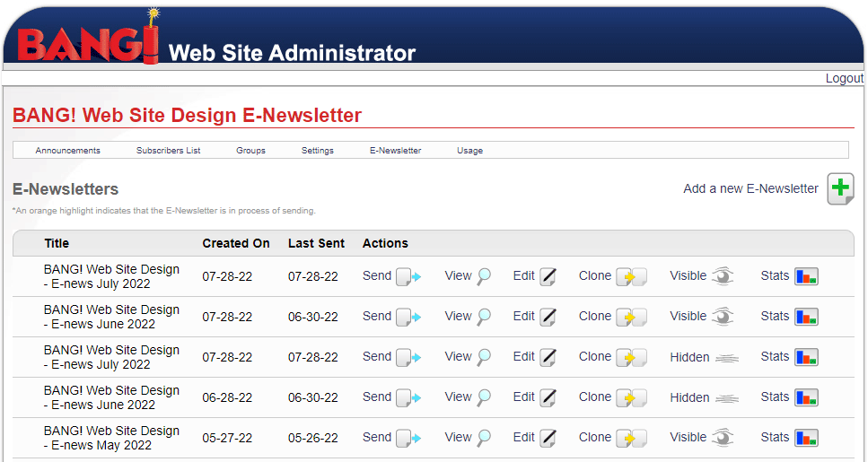Open Stats chart for visible July 2022 row
Image resolution: width=868 pixels, height=462 pixels.
[806, 276]
